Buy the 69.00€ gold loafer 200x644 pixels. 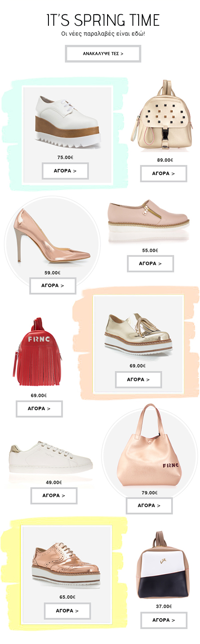coord(138,380)
